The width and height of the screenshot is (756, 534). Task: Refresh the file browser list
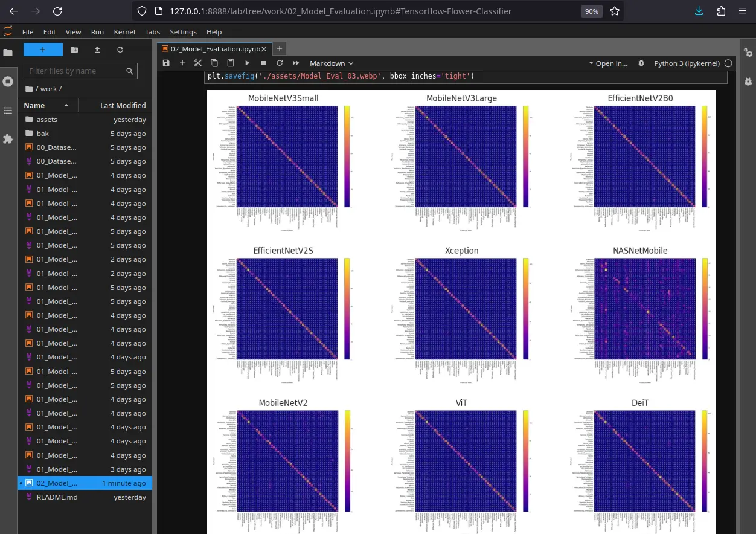click(x=120, y=50)
